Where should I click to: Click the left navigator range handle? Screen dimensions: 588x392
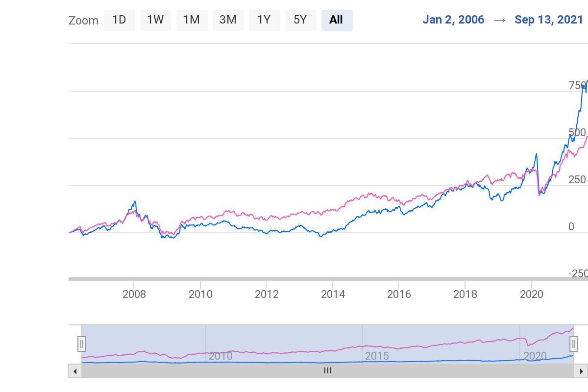[x=82, y=344]
